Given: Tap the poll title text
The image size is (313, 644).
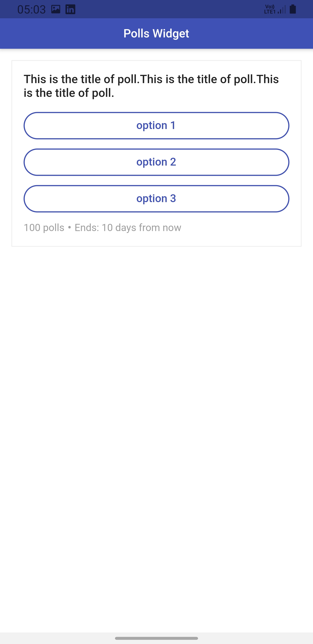Looking at the screenshot, I should (151, 86).
